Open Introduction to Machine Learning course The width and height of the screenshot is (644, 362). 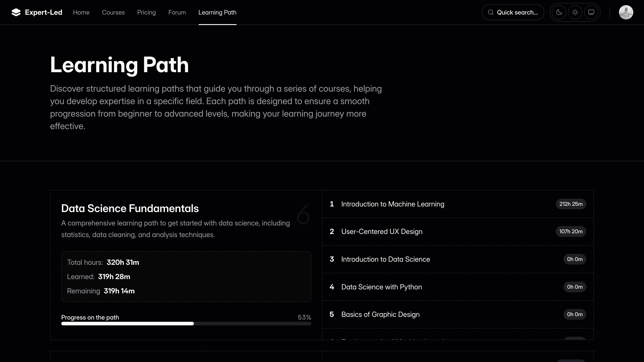point(392,204)
